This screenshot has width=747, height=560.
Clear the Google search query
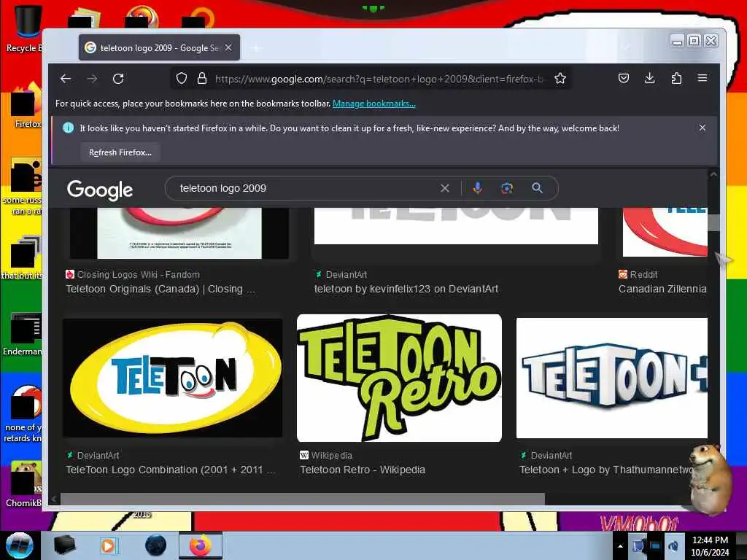pyautogui.click(x=444, y=188)
